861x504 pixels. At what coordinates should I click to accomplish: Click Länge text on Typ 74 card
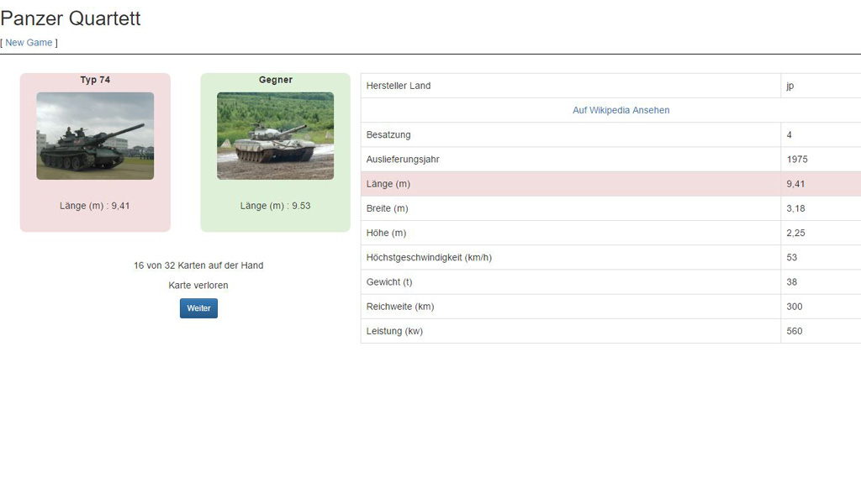pyautogui.click(x=95, y=206)
